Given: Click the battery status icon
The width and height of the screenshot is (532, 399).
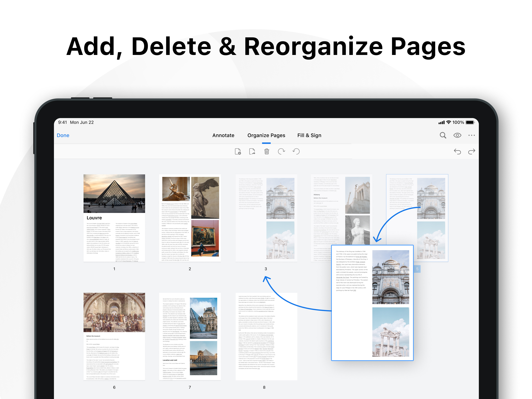Looking at the screenshot, I should [470, 122].
